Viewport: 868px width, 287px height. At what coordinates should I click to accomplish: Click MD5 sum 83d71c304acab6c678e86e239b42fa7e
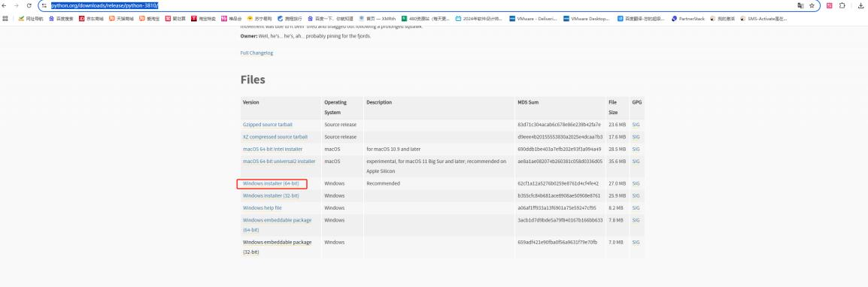point(559,125)
